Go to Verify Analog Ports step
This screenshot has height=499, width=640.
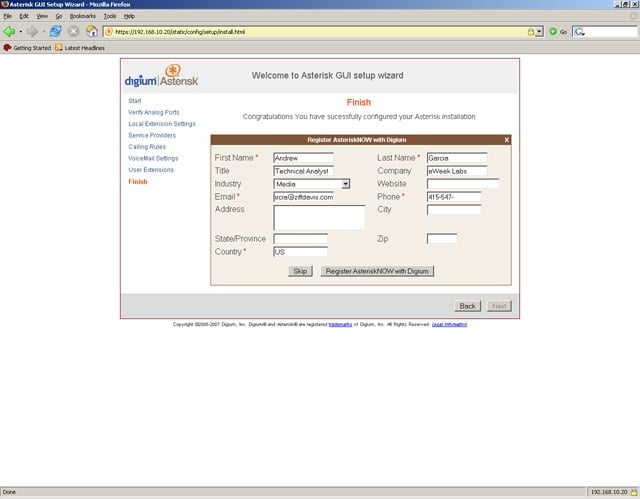click(x=153, y=112)
